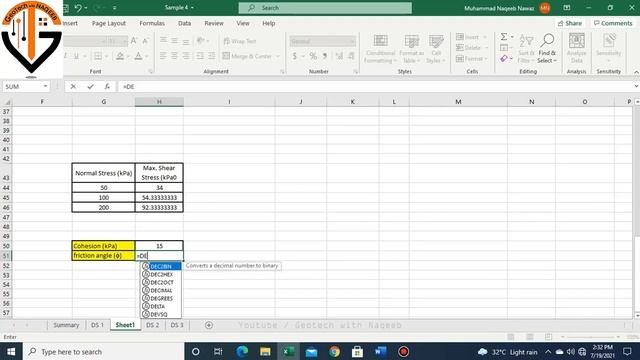This screenshot has height=360, width=640.
Task: Select DEC2HEX from autocomplete list
Action: click(x=161, y=274)
